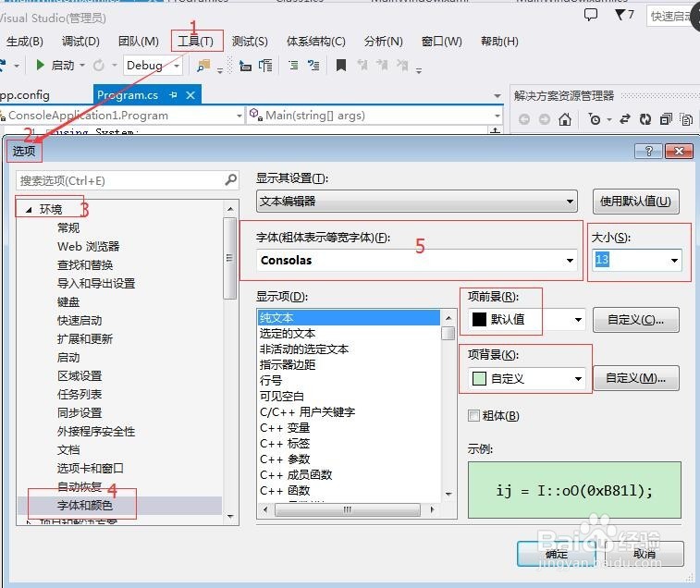Click Refresh icon in Solution Explorer
The image size is (700, 588).
tap(645, 119)
